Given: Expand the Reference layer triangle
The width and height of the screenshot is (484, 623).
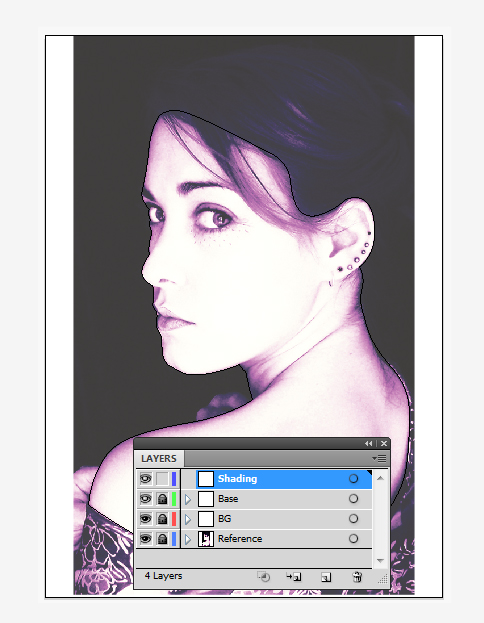Looking at the screenshot, I should tap(188, 539).
